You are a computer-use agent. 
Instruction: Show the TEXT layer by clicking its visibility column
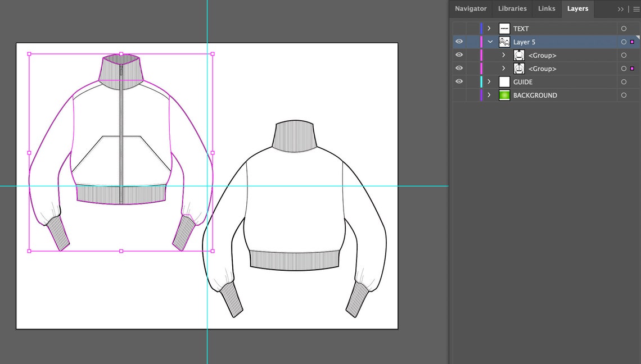click(459, 28)
